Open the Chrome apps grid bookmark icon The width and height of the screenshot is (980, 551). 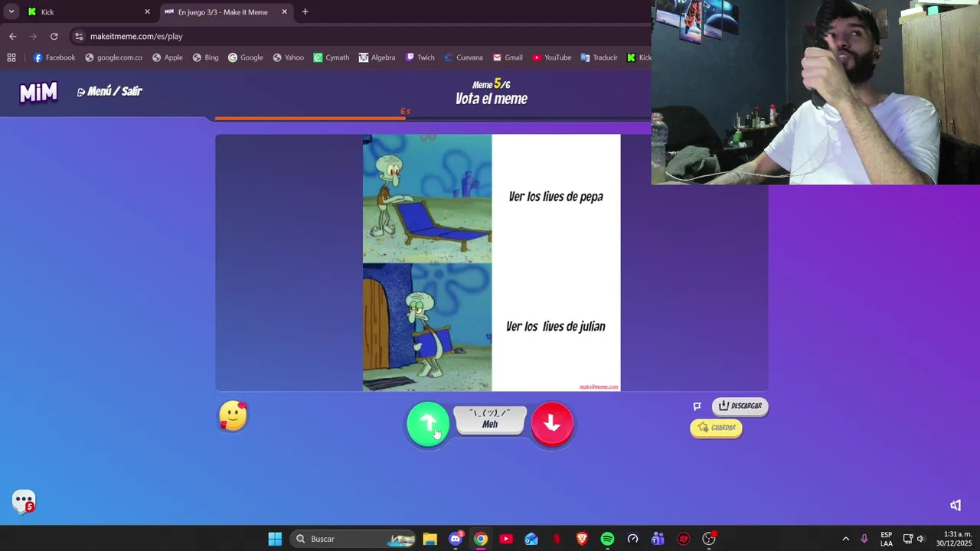coord(11,57)
